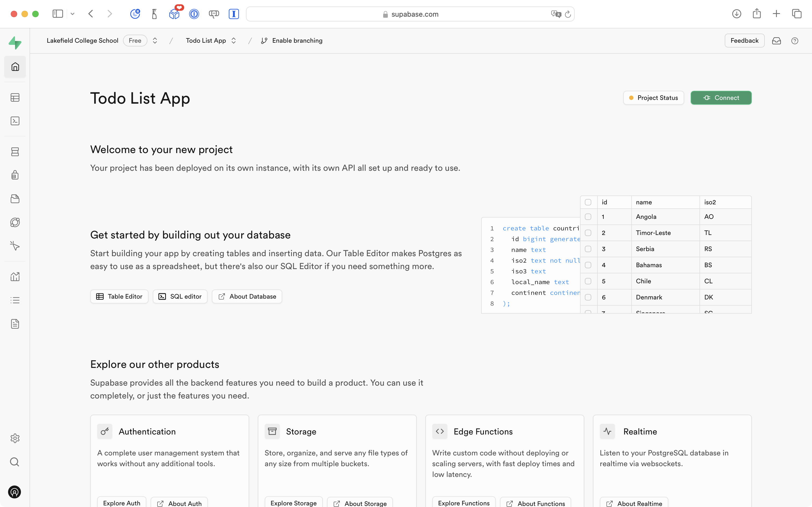Check the Angola row checkbox
The image size is (812, 507).
pos(588,217)
